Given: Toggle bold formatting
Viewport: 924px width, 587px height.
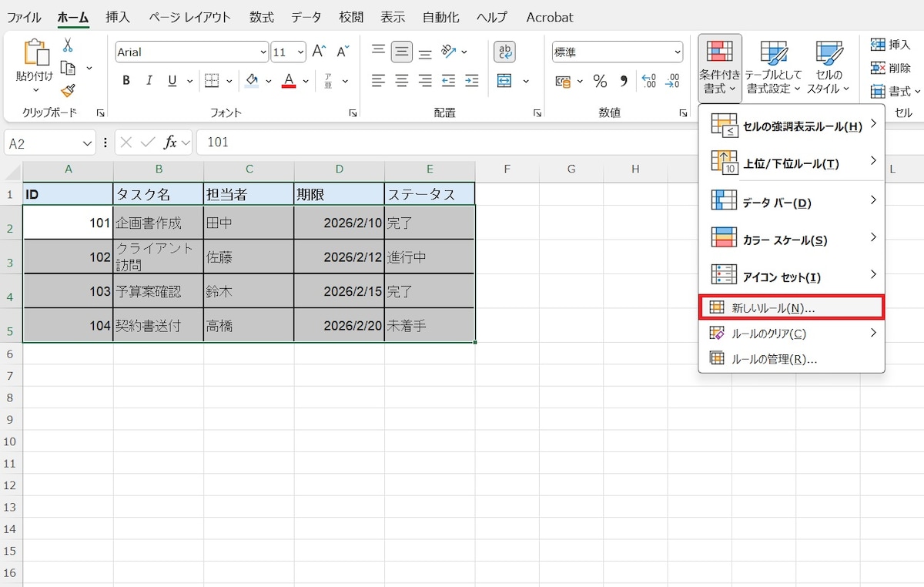Looking at the screenshot, I should [x=126, y=81].
